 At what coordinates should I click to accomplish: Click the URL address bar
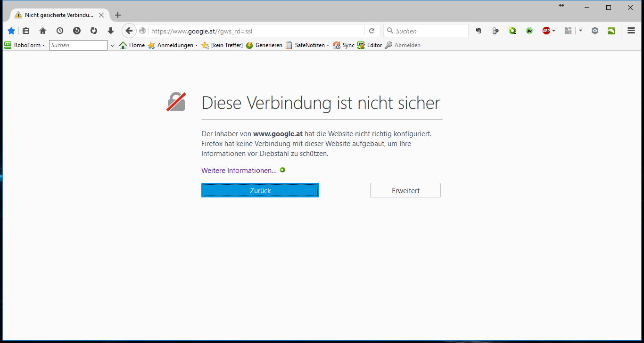pyautogui.click(x=255, y=31)
